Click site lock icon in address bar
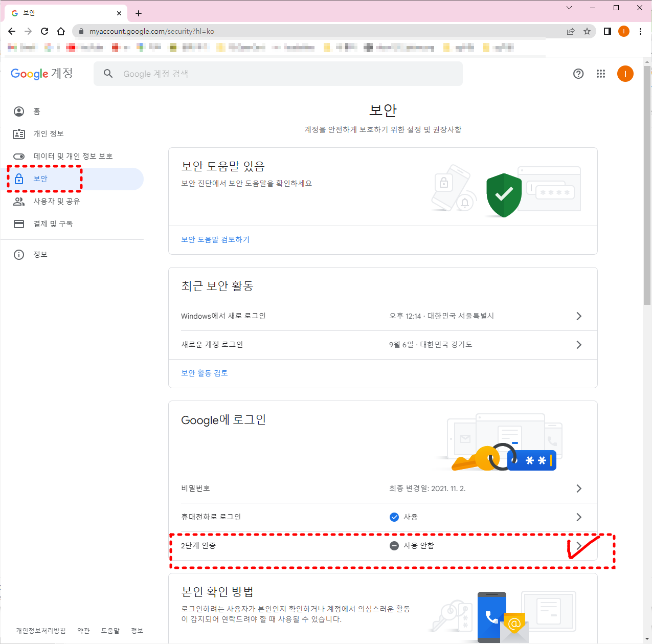The width and height of the screenshot is (652, 644). tap(81, 31)
